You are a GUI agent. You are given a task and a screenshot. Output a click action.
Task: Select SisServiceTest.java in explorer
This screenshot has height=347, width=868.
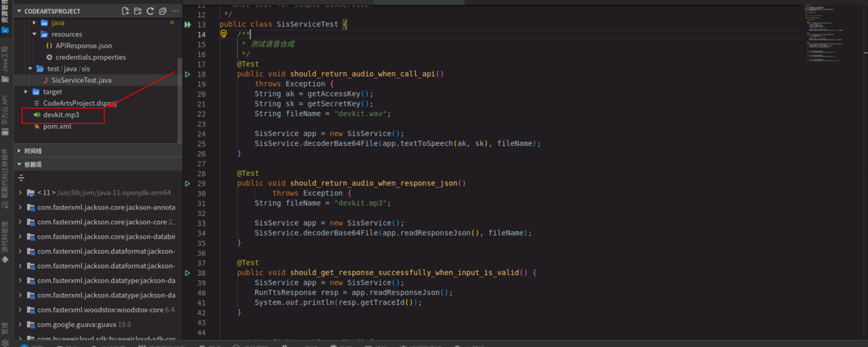click(81, 80)
